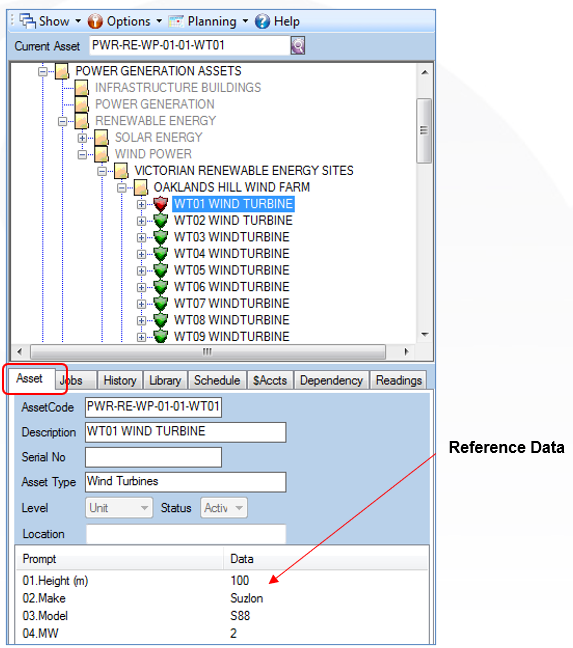This screenshot has width=573, height=648.
Task: Click the Solar Energy folder icon
Action: 101,138
